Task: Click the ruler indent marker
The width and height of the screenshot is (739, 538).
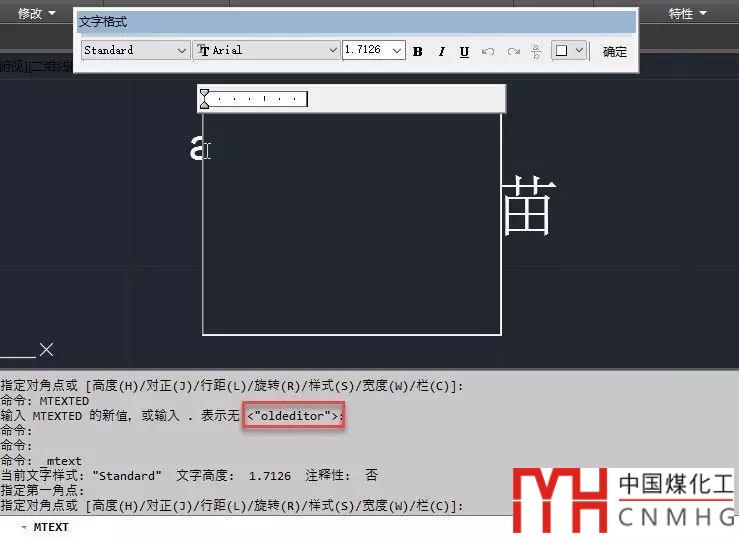Action: 204,98
